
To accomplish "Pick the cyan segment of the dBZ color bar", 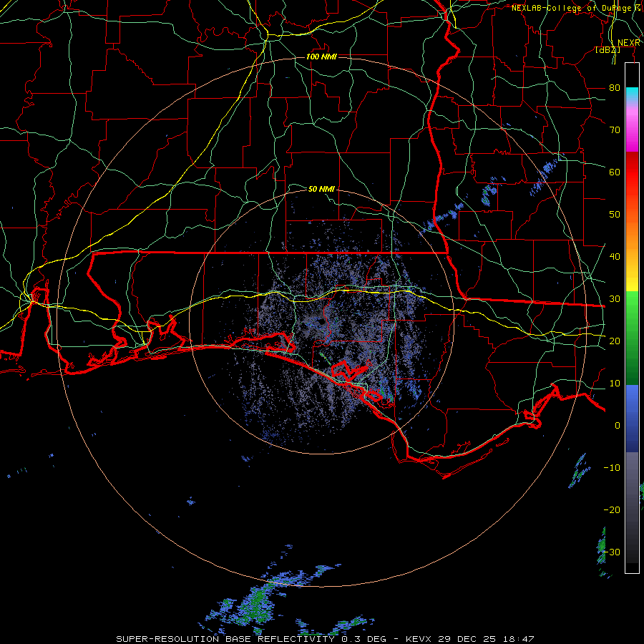I will coord(632,94).
